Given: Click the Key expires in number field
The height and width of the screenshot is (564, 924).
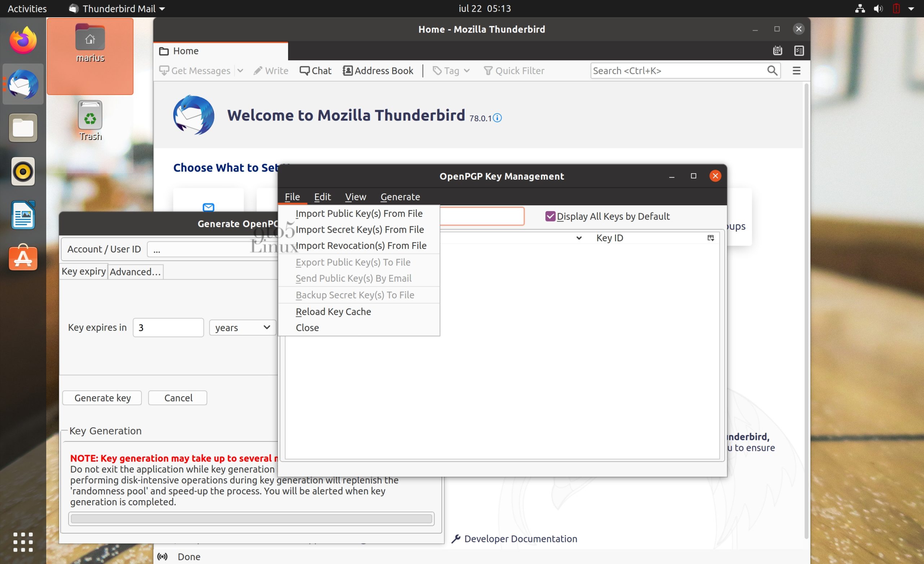Looking at the screenshot, I should 168,327.
